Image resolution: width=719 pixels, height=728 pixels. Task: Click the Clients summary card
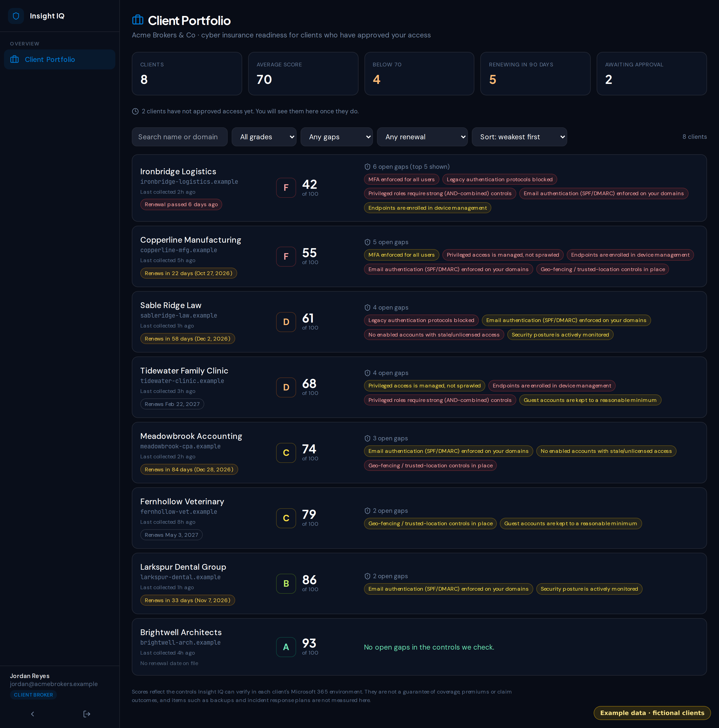click(x=187, y=73)
